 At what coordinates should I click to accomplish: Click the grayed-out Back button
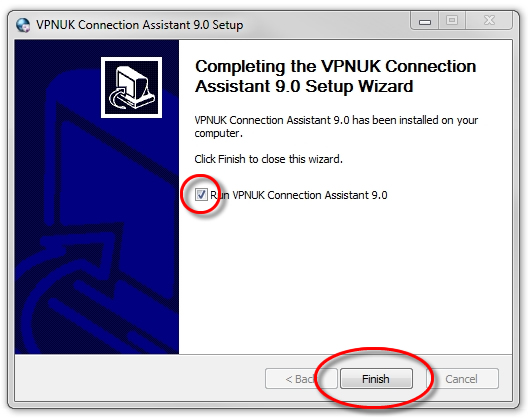pyautogui.click(x=301, y=378)
